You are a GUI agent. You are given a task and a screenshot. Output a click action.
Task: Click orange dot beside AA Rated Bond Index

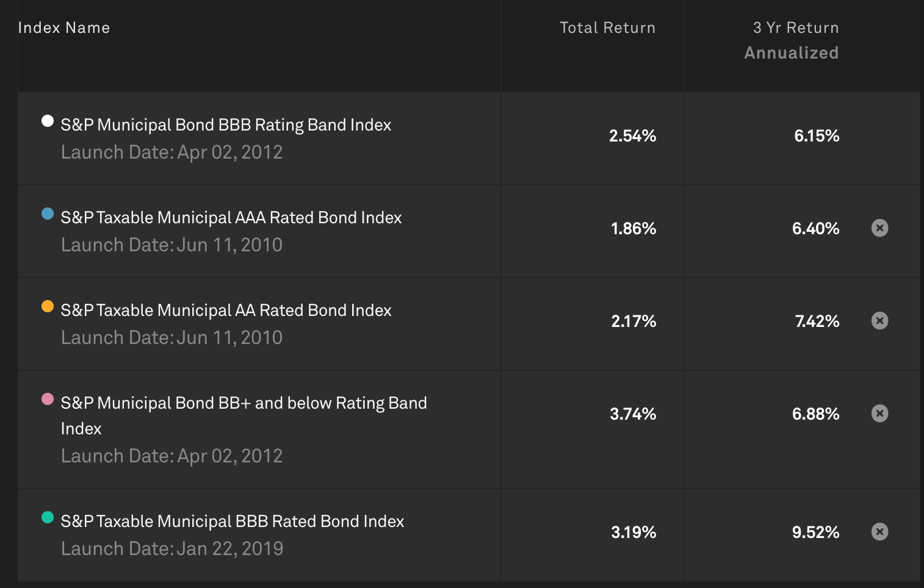point(48,306)
